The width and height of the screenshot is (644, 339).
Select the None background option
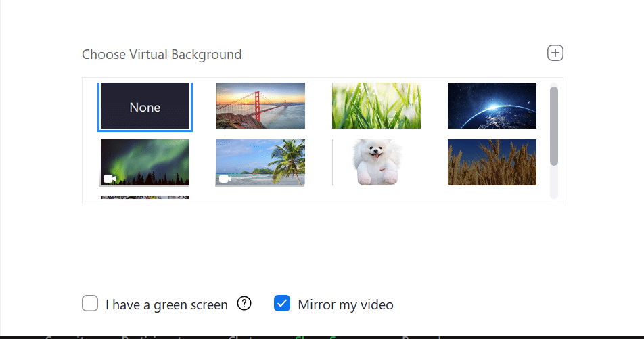point(145,107)
